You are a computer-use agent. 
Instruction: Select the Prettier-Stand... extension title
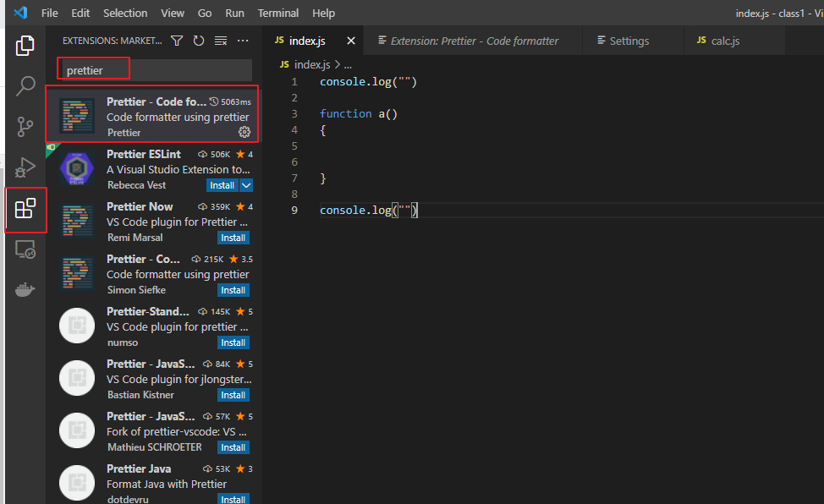148,312
